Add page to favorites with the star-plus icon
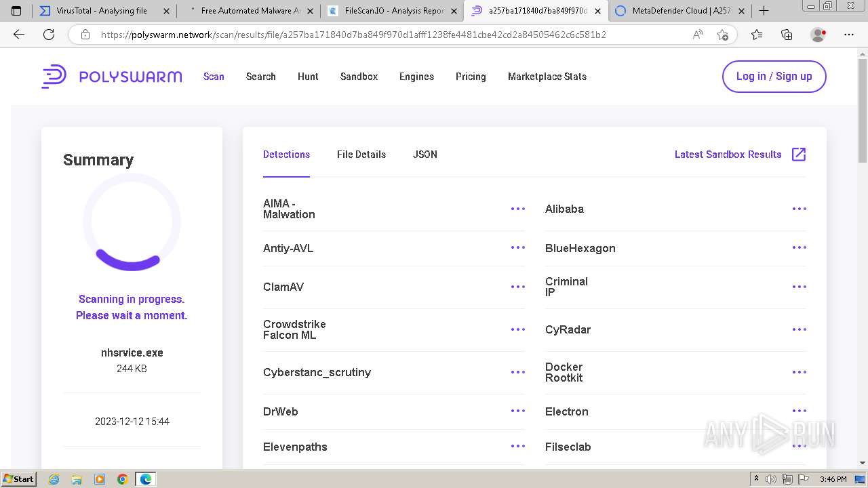Screen dimensions: 868x488 pos(722,35)
